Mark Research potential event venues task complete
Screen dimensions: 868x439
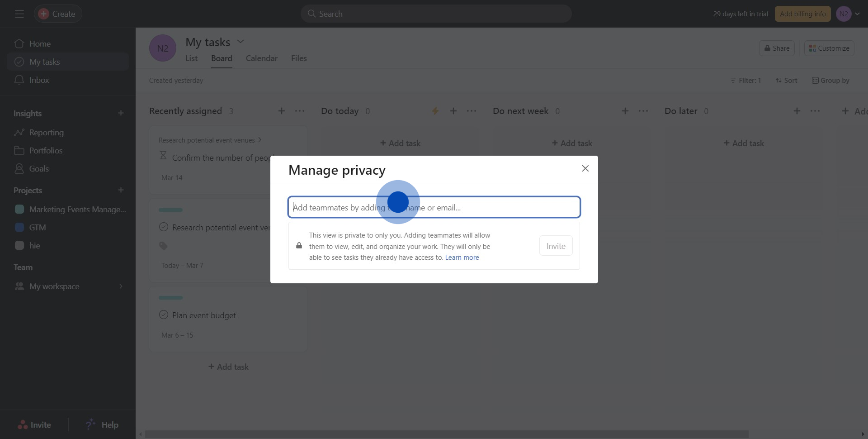pos(164,227)
